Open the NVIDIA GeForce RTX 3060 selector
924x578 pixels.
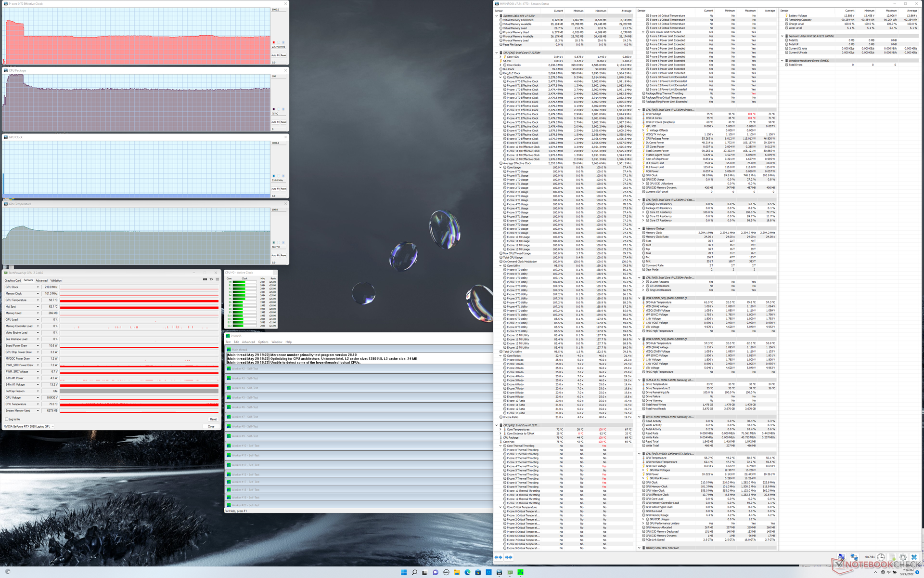[29, 426]
